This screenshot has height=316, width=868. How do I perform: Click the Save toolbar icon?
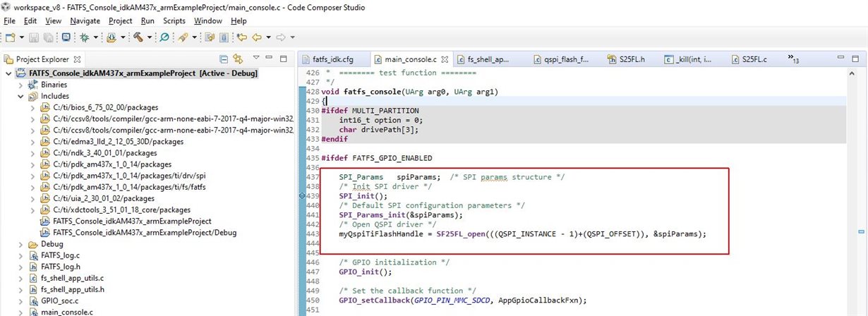(33, 37)
